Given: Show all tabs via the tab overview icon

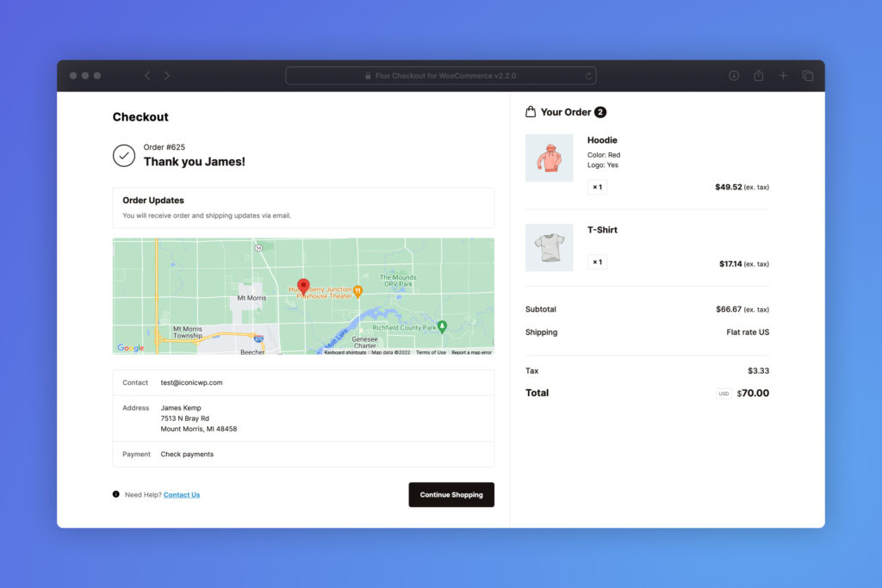Looking at the screenshot, I should pos(808,75).
